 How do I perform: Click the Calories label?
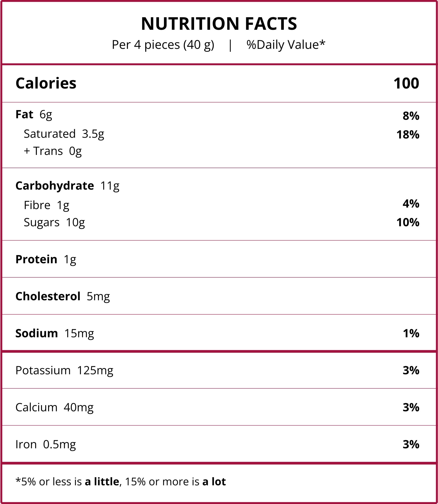pyautogui.click(x=46, y=83)
